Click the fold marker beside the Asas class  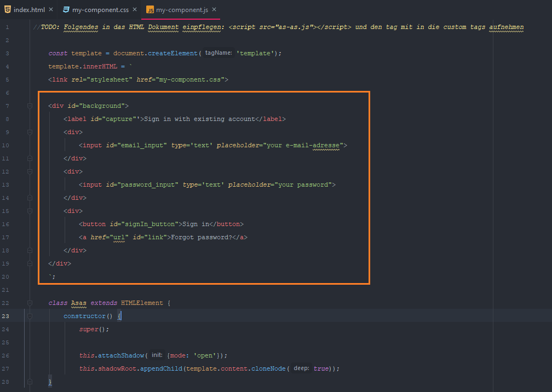pyautogui.click(x=30, y=303)
